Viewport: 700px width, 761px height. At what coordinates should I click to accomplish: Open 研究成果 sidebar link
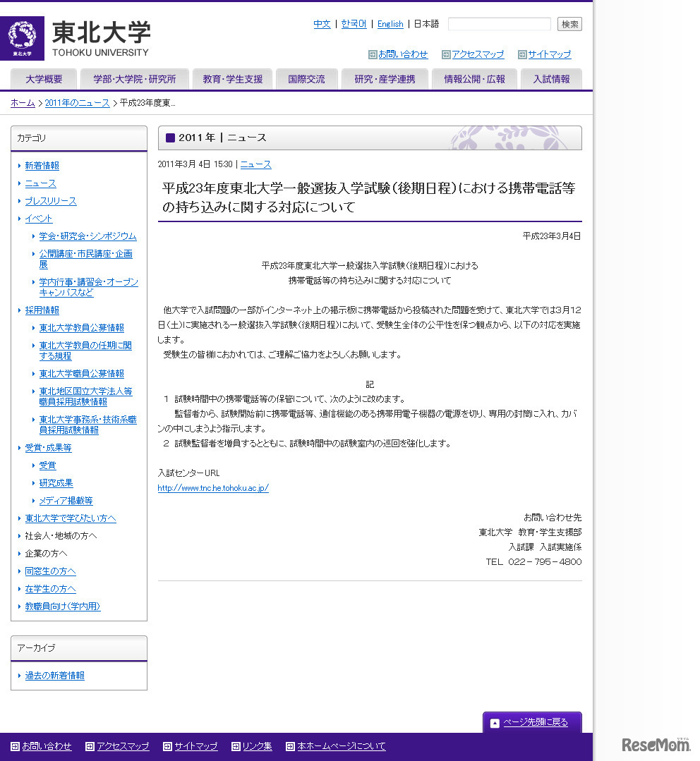(56, 483)
